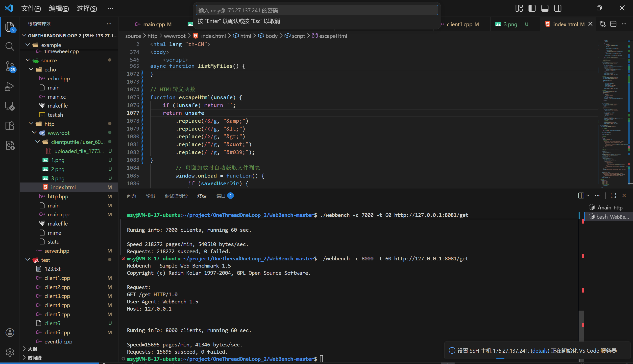
Task: Open the terminal split dropdown arrow
Action: tap(588, 196)
